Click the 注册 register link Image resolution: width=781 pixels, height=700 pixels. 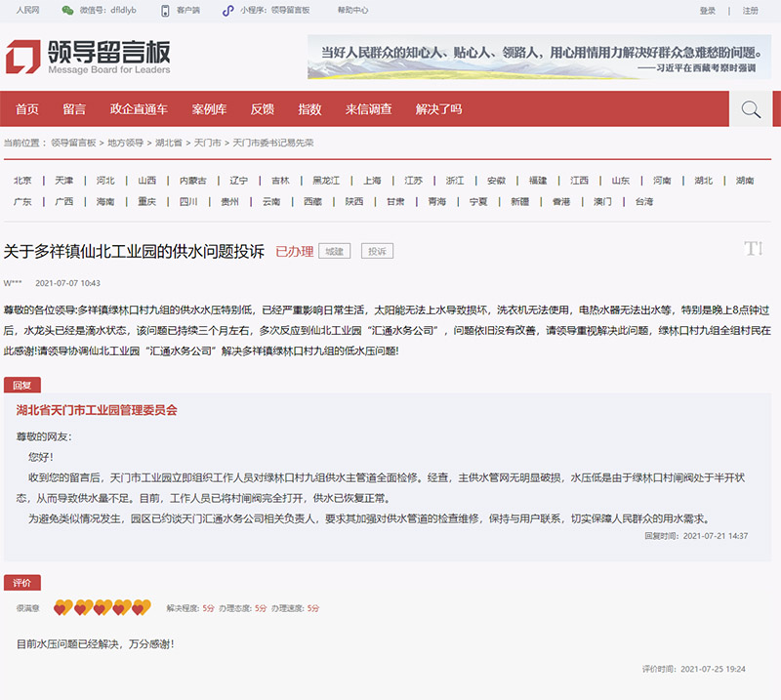750,11
